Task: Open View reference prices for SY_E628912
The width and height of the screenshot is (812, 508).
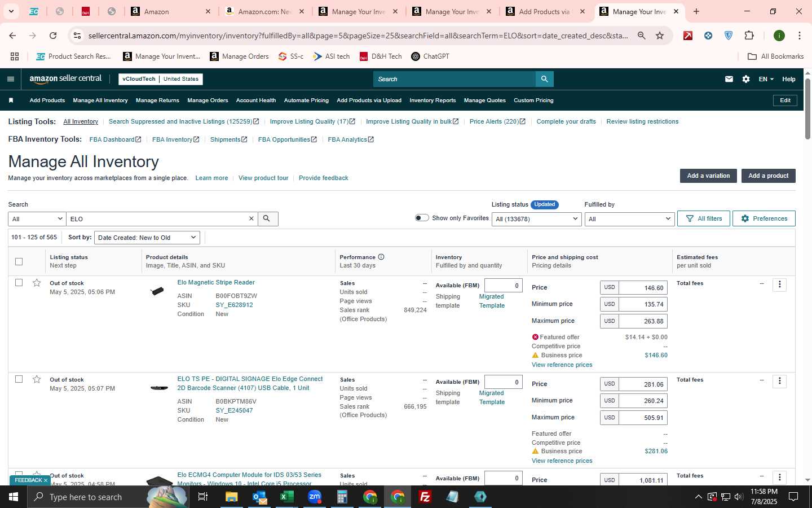Action: tap(562, 365)
